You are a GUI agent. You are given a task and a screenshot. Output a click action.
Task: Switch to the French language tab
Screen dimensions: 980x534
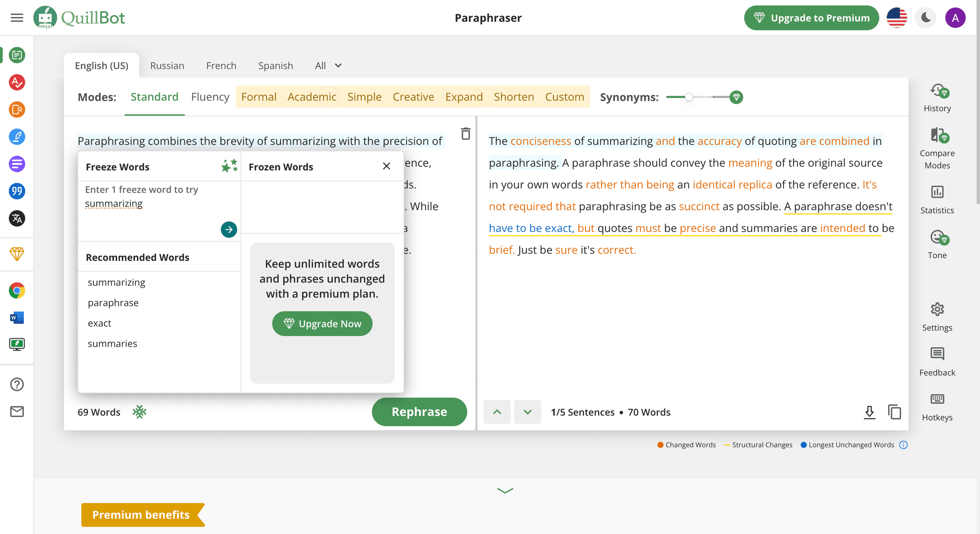(x=221, y=65)
